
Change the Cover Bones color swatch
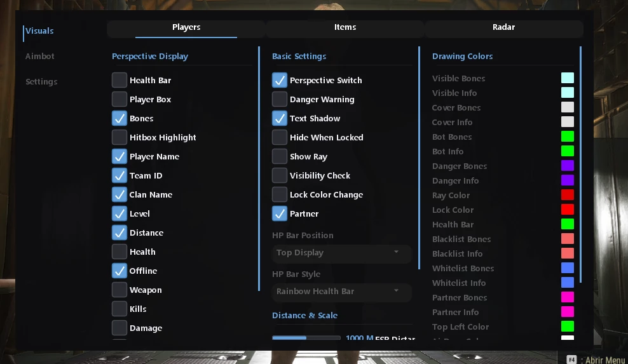[x=568, y=107]
